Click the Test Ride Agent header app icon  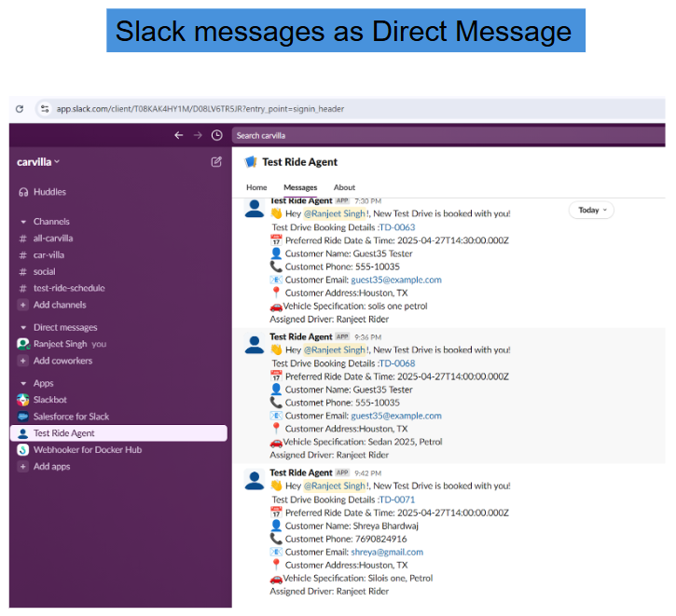pos(251,162)
